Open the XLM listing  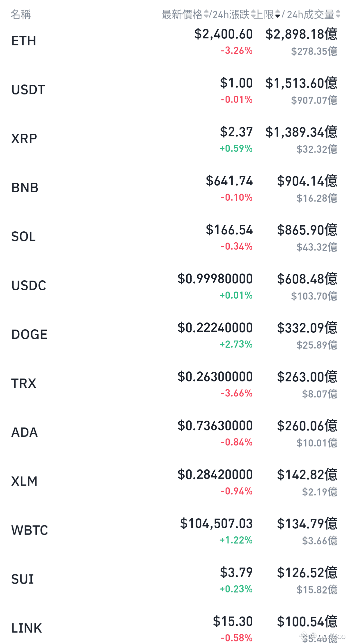click(x=174, y=482)
